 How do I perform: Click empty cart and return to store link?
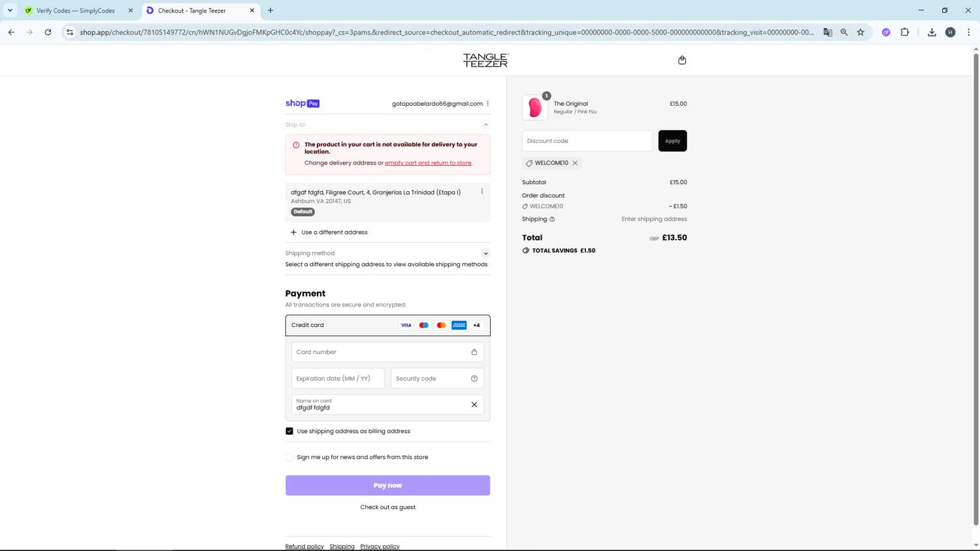pos(428,163)
